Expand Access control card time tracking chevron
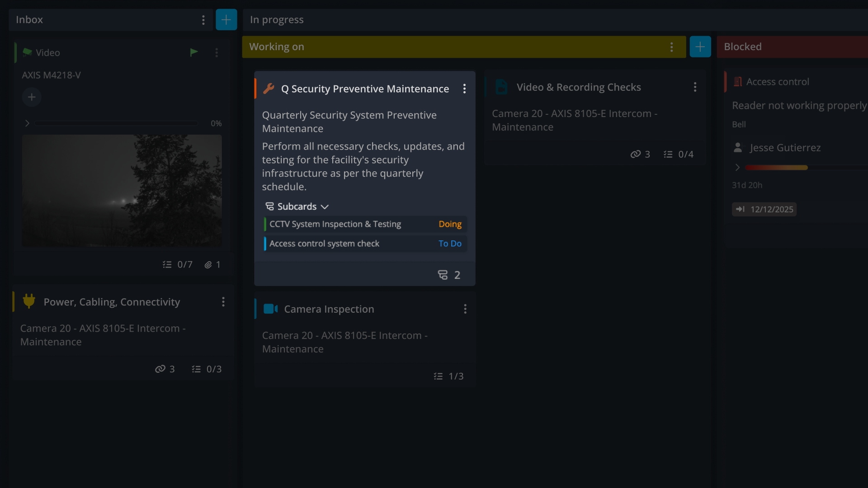The image size is (868, 488). [x=737, y=167]
